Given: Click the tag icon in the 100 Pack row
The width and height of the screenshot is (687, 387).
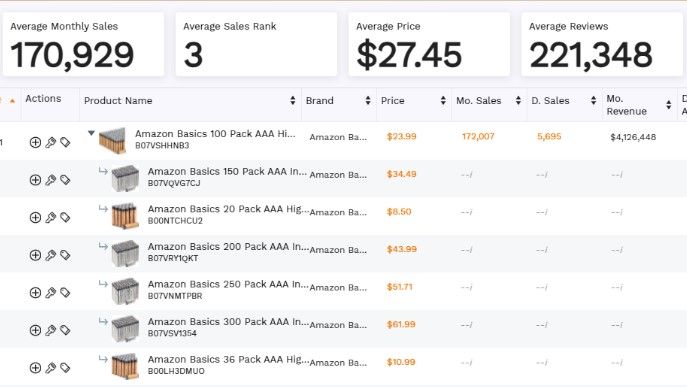Looking at the screenshot, I should click(65, 142).
